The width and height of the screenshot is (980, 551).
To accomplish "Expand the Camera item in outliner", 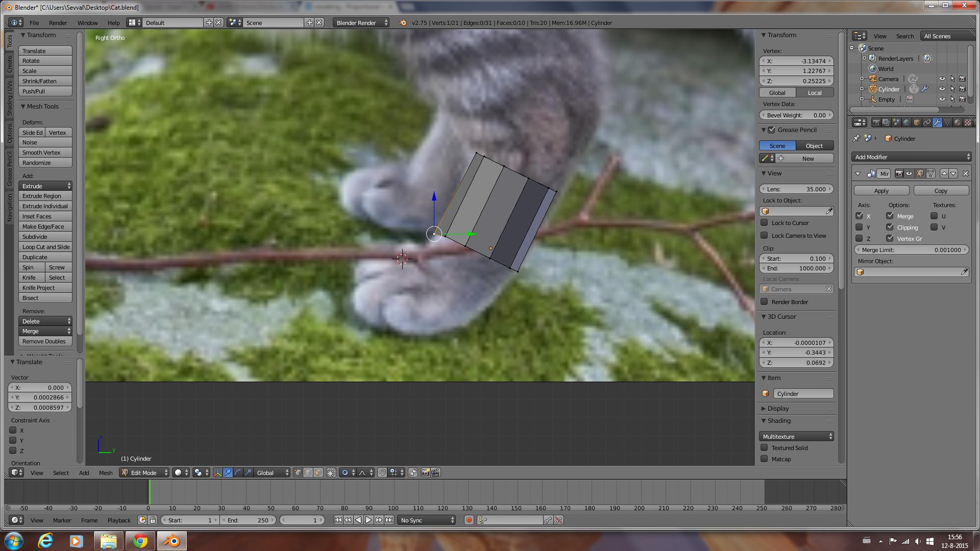I will tap(862, 79).
